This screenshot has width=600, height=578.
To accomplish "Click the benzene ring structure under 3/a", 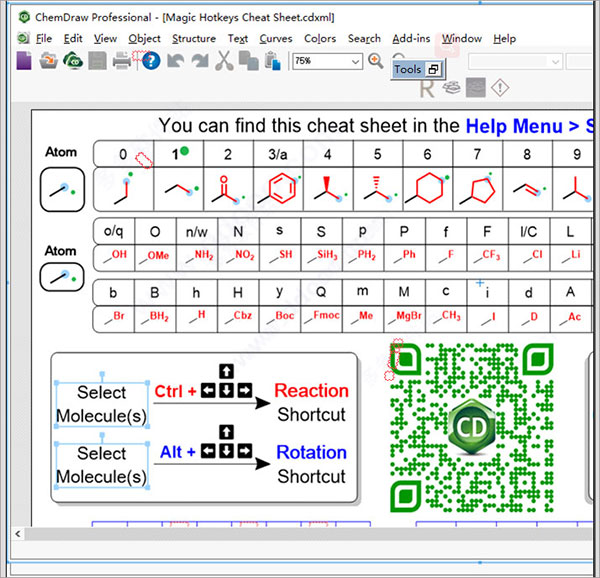I will click(279, 188).
